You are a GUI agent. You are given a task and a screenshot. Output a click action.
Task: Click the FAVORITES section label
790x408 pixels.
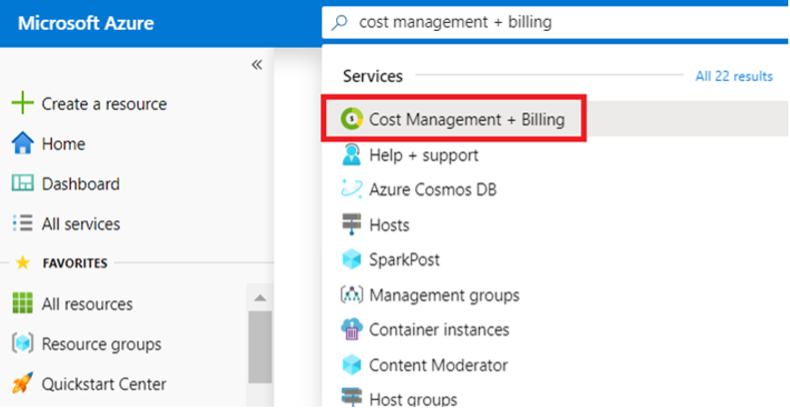(75, 263)
